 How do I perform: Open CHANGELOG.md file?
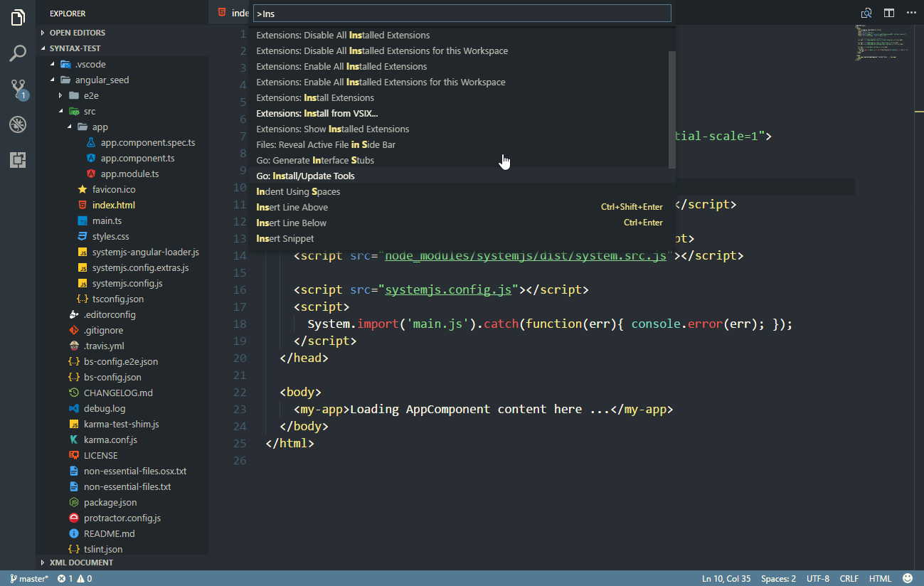tap(118, 393)
